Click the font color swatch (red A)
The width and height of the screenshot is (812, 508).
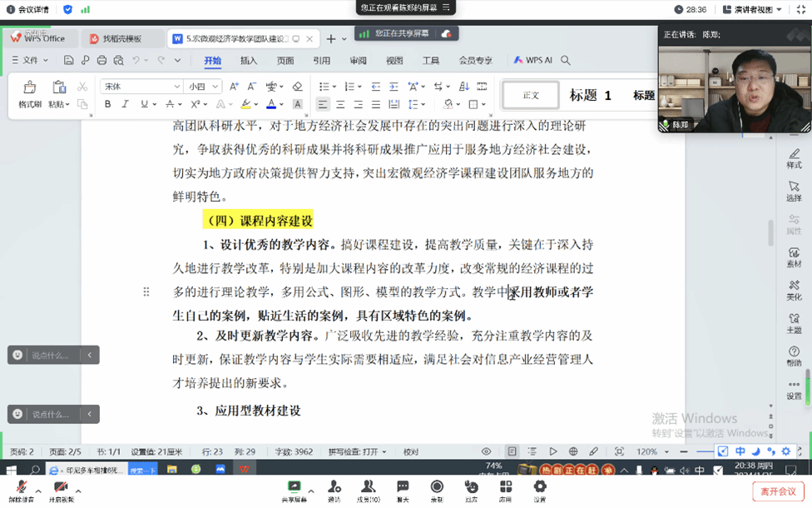270,104
